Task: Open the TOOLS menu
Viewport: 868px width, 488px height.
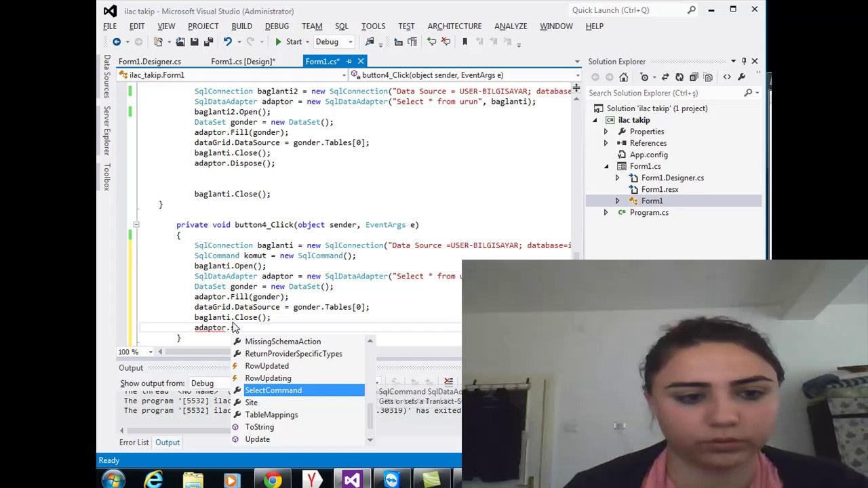Action: tap(373, 26)
